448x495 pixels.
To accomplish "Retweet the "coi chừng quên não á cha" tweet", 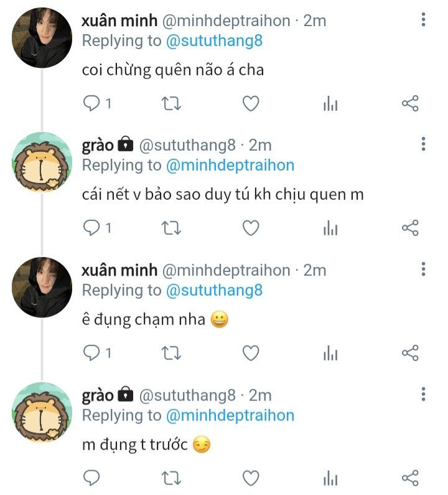I will click(170, 103).
